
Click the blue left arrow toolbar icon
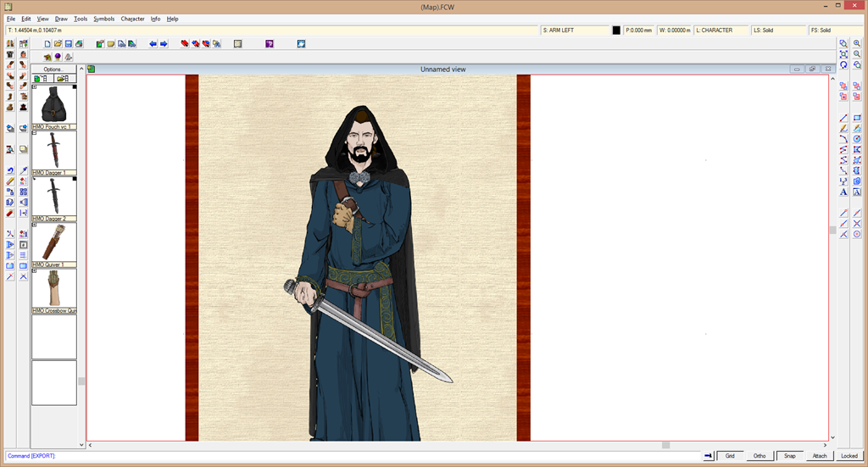pos(153,44)
